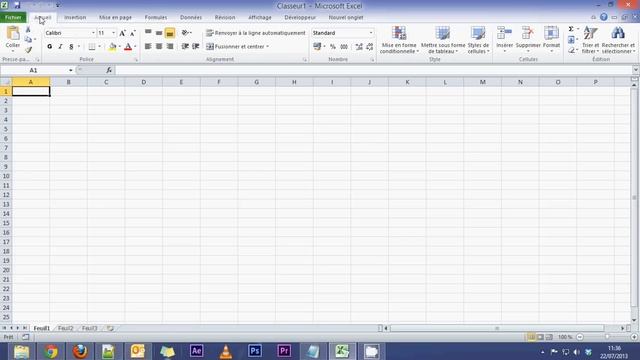Viewport: 640px width, 360px height.
Task: Open the Standard number format dropdown
Action: click(371, 33)
